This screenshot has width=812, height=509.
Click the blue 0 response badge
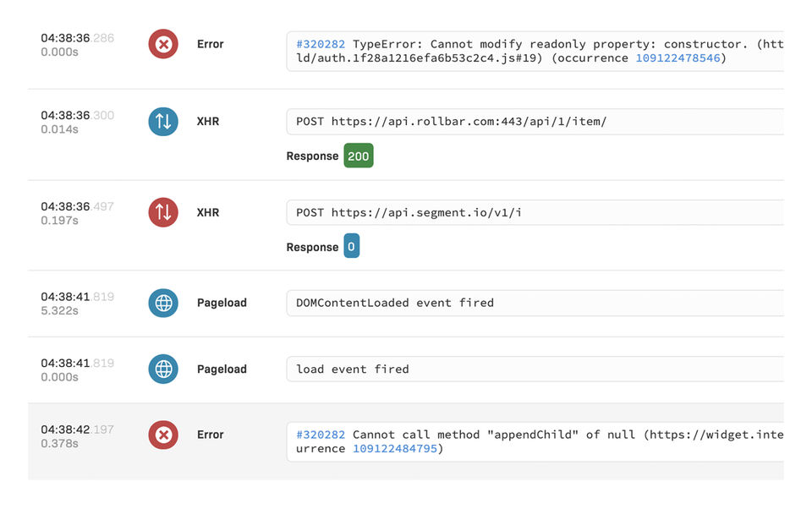[351, 247]
